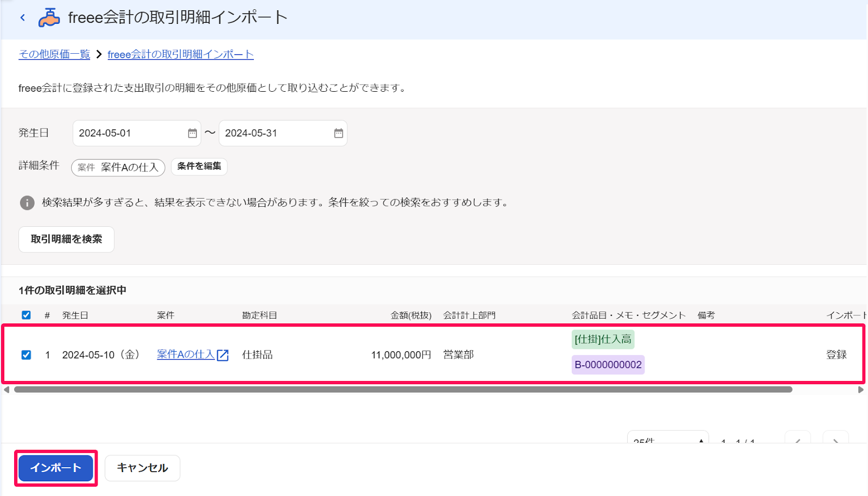
Task: Click the 営業部 department cell
Action: (x=458, y=355)
